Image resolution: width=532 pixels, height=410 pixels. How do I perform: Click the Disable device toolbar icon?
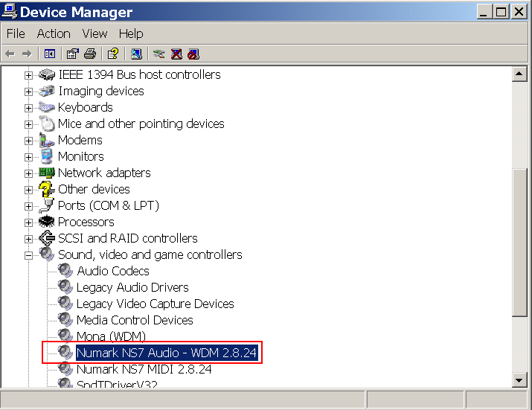pyautogui.click(x=193, y=54)
